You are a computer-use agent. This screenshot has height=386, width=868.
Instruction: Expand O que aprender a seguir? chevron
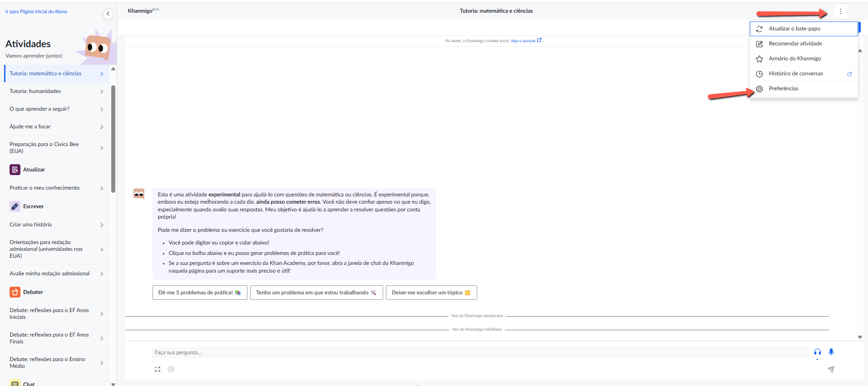(102, 109)
